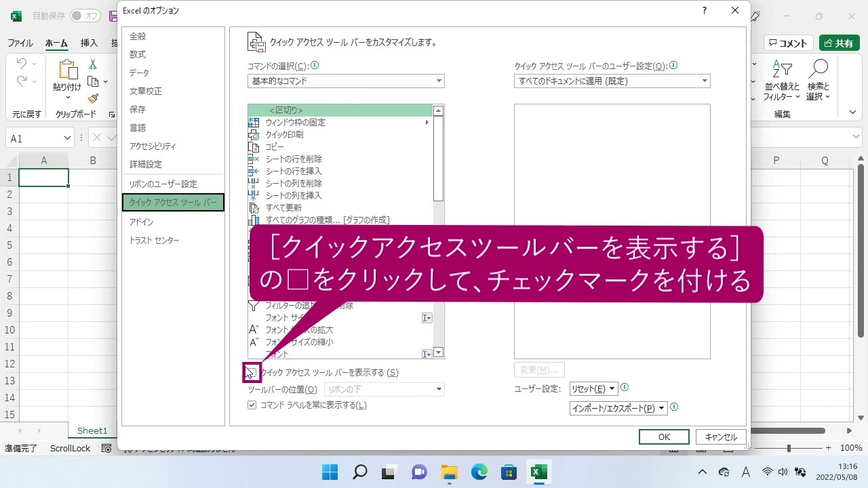Click the redo arrow in Excel ribbon
This screenshot has width=868, height=488.
(x=22, y=81)
